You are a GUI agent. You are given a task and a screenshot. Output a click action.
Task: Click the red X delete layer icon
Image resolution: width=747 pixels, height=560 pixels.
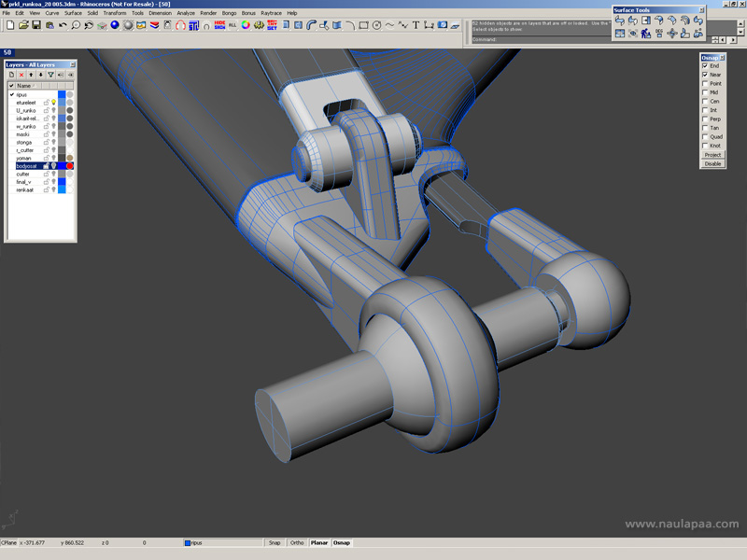[21, 75]
